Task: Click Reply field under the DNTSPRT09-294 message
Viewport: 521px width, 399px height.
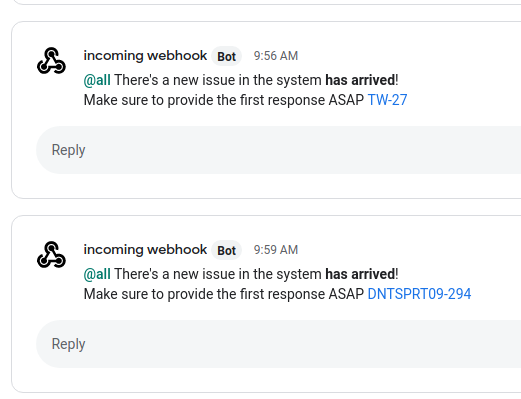Action: (278, 344)
